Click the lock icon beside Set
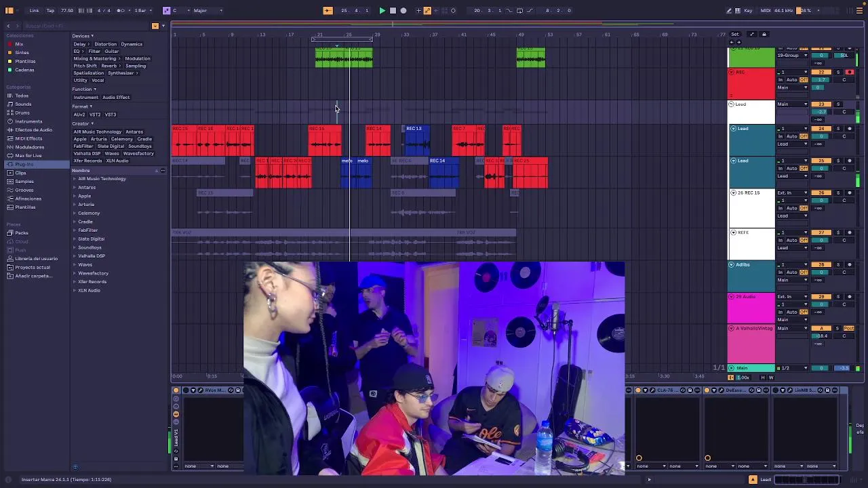Image resolution: width=868 pixels, height=488 pixels. (x=764, y=34)
